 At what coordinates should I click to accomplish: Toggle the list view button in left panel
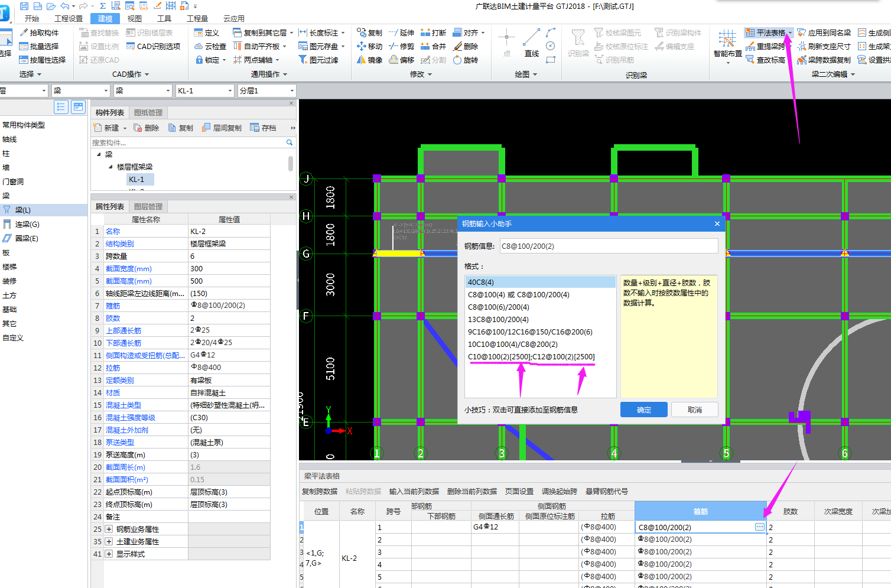click(61, 107)
